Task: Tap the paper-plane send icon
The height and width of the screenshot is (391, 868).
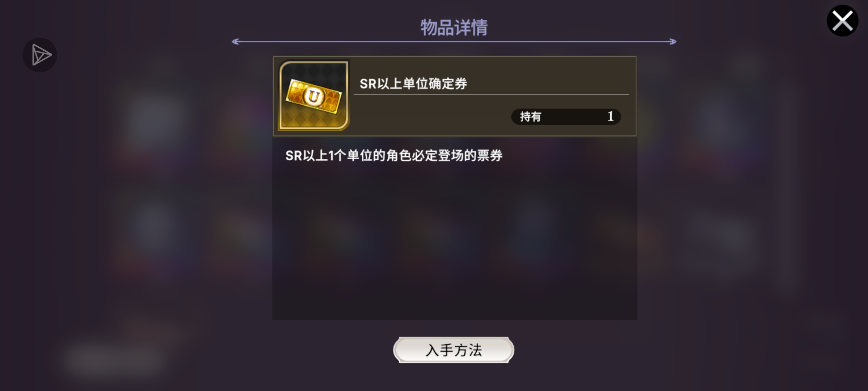Action: point(40,55)
